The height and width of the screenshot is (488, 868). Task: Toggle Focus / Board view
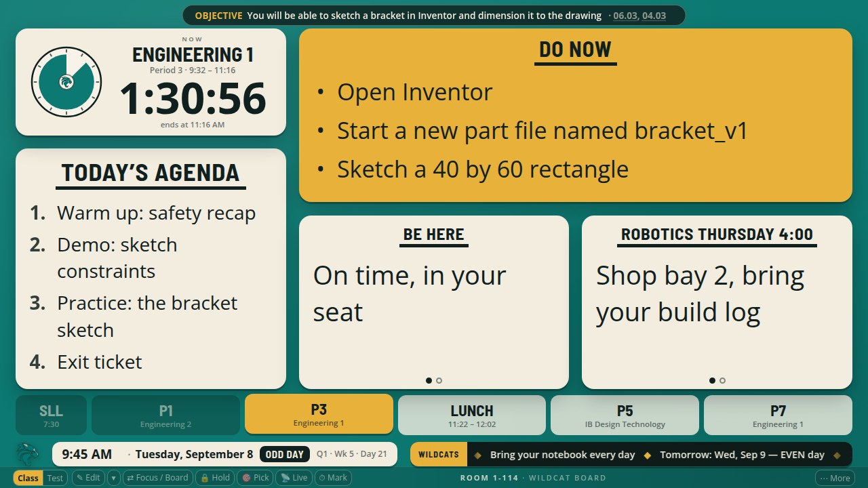[x=157, y=478]
